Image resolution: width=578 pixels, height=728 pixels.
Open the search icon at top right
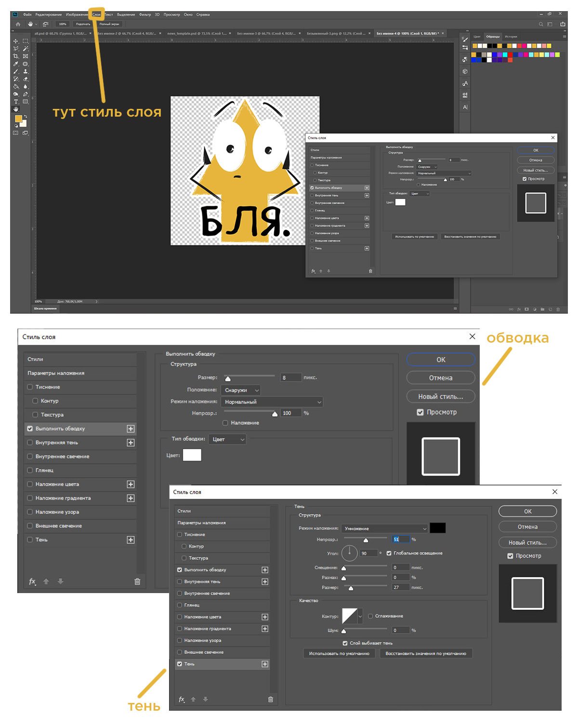(x=541, y=24)
